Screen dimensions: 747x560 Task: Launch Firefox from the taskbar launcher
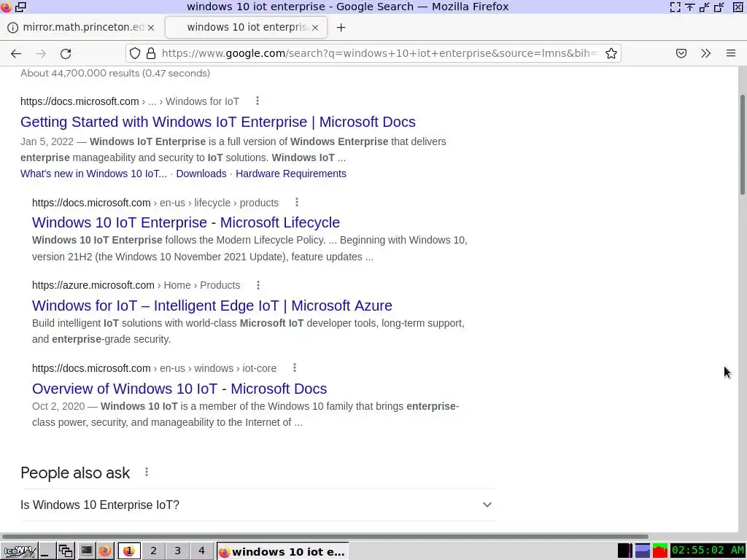(x=105, y=551)
